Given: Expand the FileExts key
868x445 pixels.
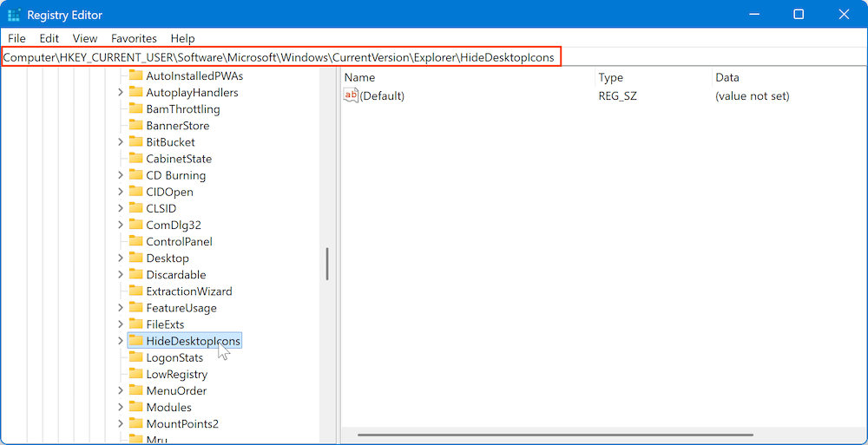Looking at the screenshot, I should [120, 324].
